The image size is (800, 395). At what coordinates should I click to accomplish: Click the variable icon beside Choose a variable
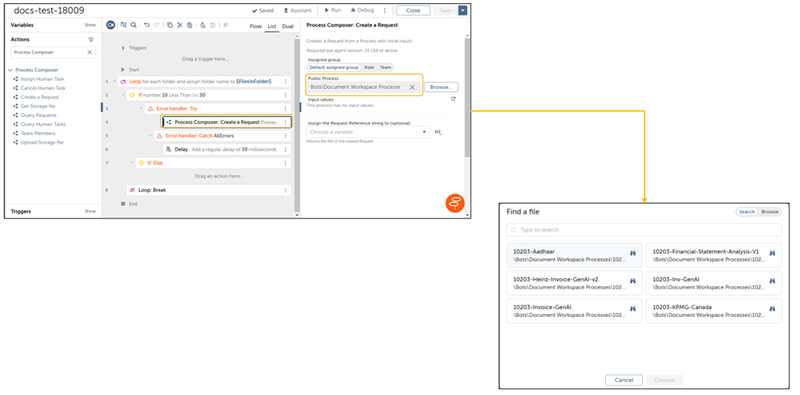tap(438, 132)
